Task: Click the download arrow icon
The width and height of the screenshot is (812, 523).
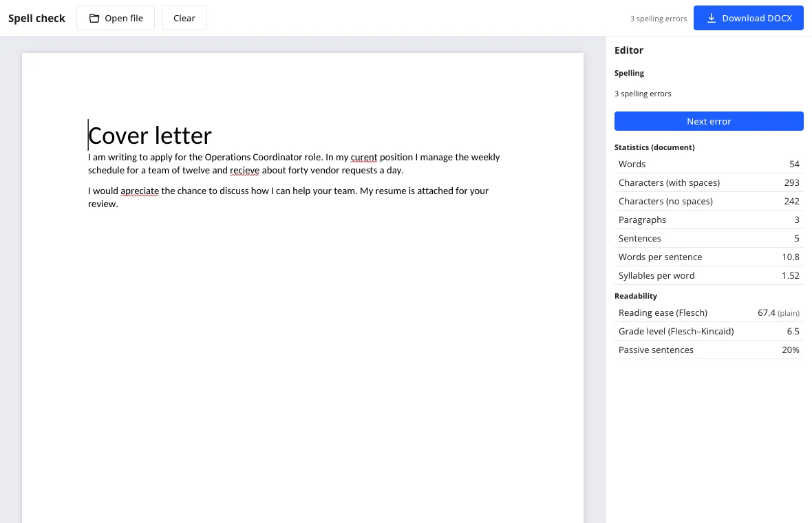Action: coord(711,18)
